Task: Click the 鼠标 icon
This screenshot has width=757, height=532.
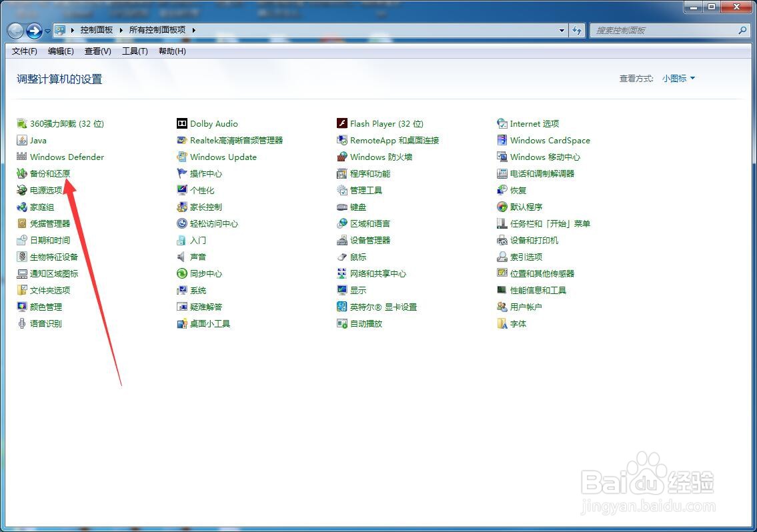Action: pos(342,257)
